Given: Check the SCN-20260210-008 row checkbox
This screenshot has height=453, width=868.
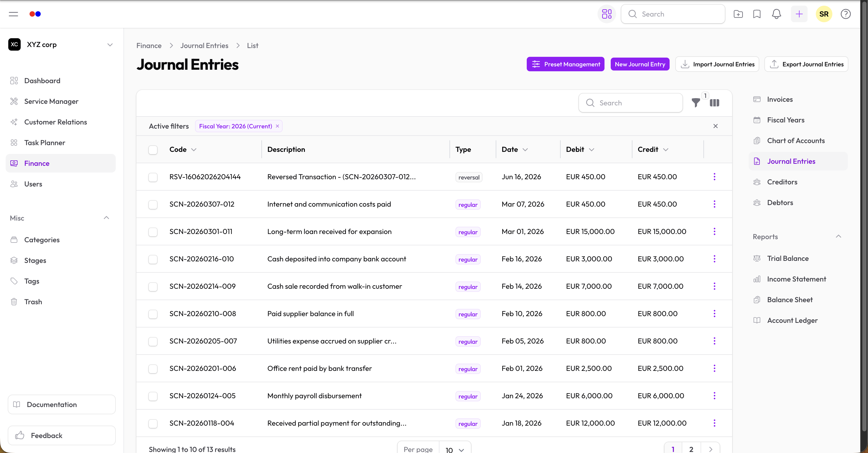Looking at the screenshot, I should (153, 314).
